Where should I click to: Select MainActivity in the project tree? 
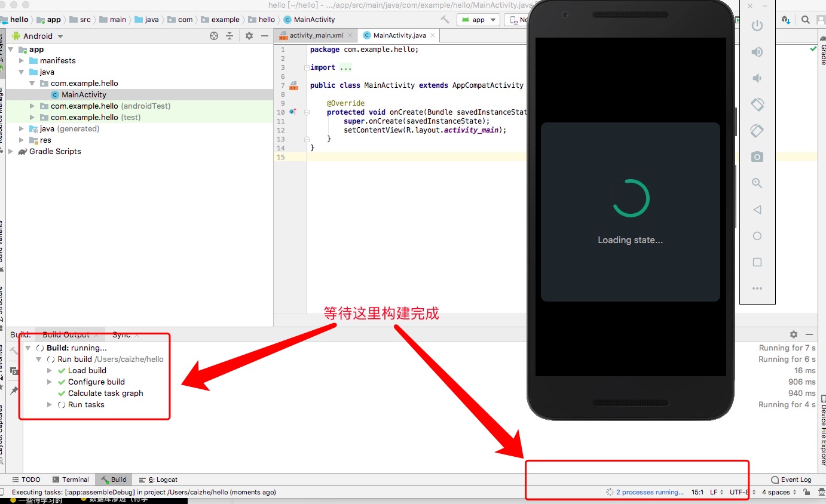coord(84,94)
